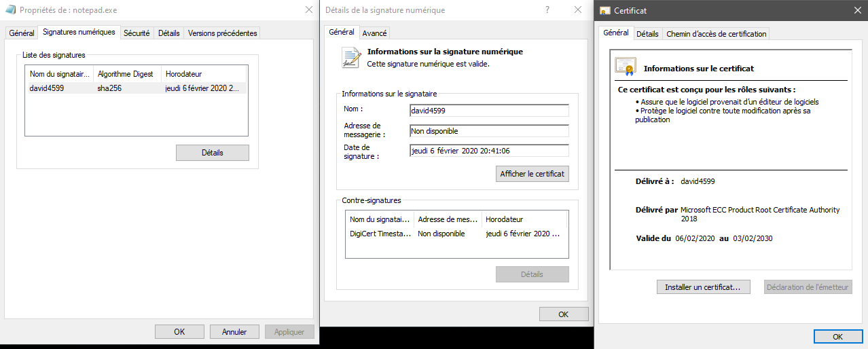Screen dimensions: 868x349
Task: Click Cette signature numérique est valide text
Action: [428, 64]
